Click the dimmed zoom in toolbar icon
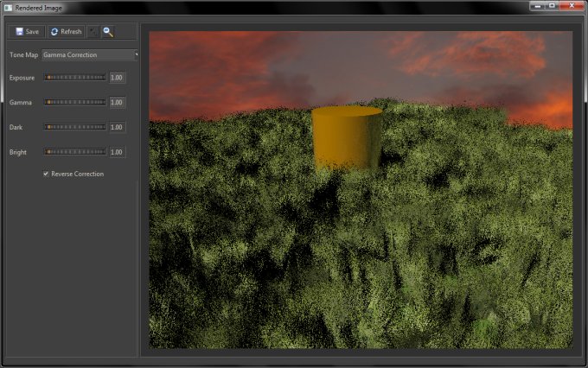Image resolution: width=588 pixels, height=368 pixels. pyautogui.click(x=93, y=32)
